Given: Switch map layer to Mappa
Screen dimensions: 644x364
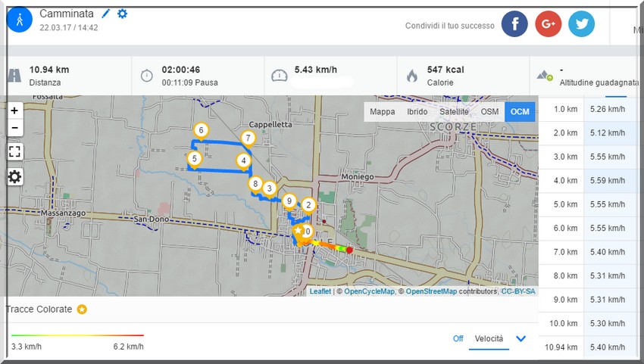Looking at the screenshot, I should (383, 111).
